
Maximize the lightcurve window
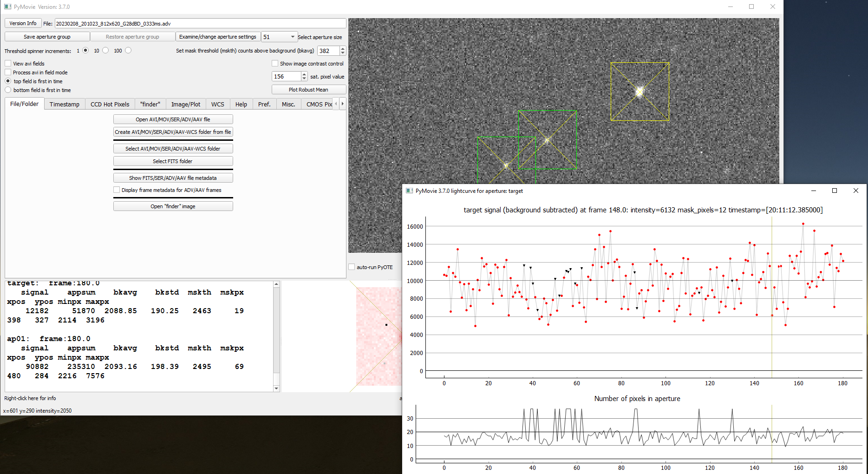pyautogui.click(x=835, y=191)
